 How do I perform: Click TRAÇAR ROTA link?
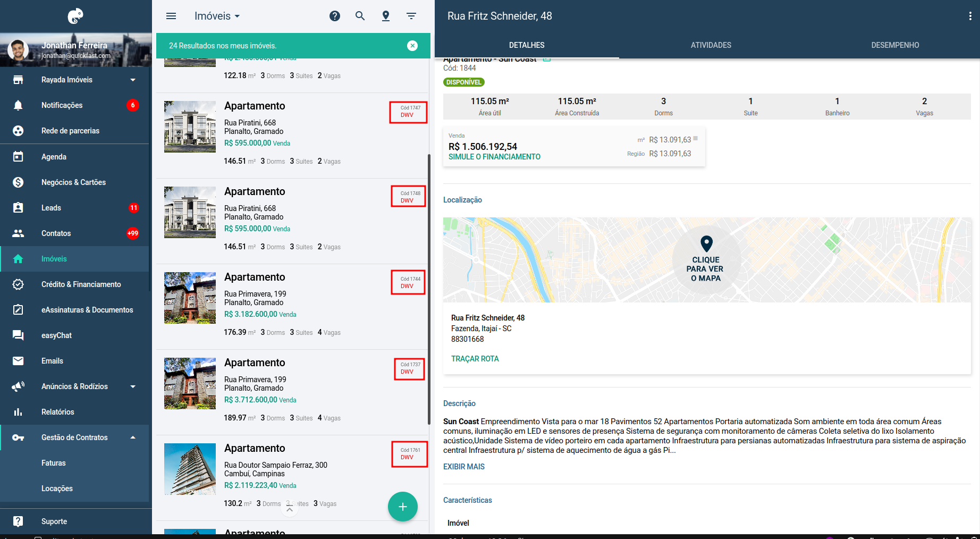click(x=475, y=359)
